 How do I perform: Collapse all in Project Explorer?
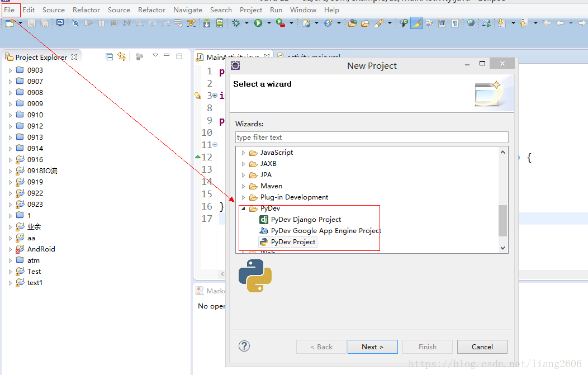point(109,57)
